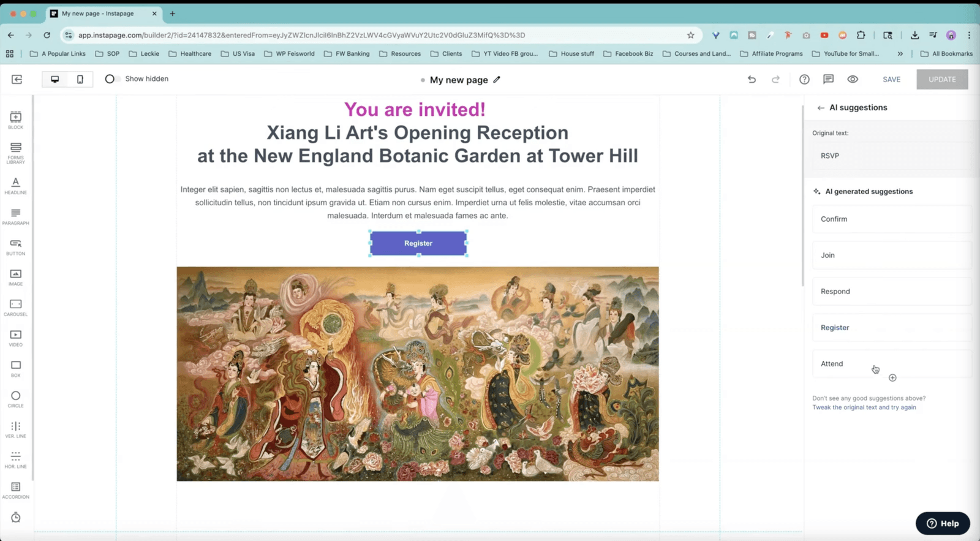Screen dimensions: 980x541
Task: Select the 'You are invited!' headline
Action: (x=415, y=110)
